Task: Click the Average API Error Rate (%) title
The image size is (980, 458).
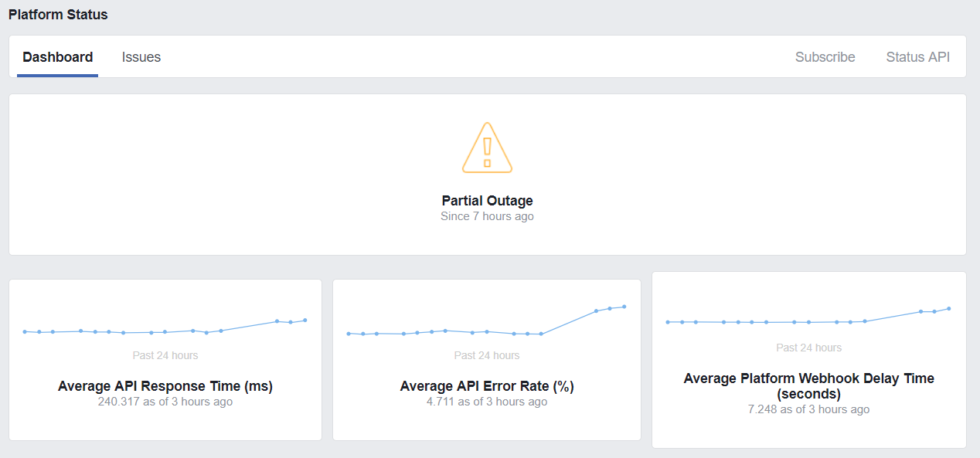Action: pyautogui.click(x=486, y=386)
